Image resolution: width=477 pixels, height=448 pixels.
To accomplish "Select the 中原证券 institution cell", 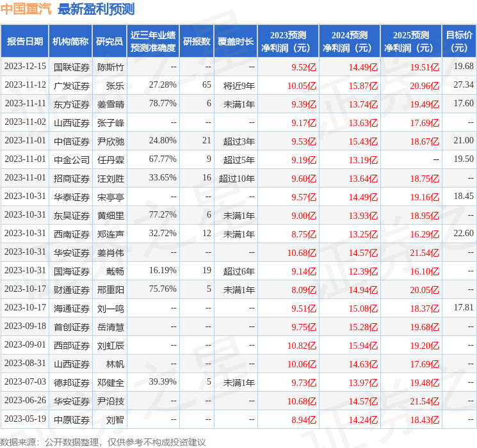I will [72, 420].
